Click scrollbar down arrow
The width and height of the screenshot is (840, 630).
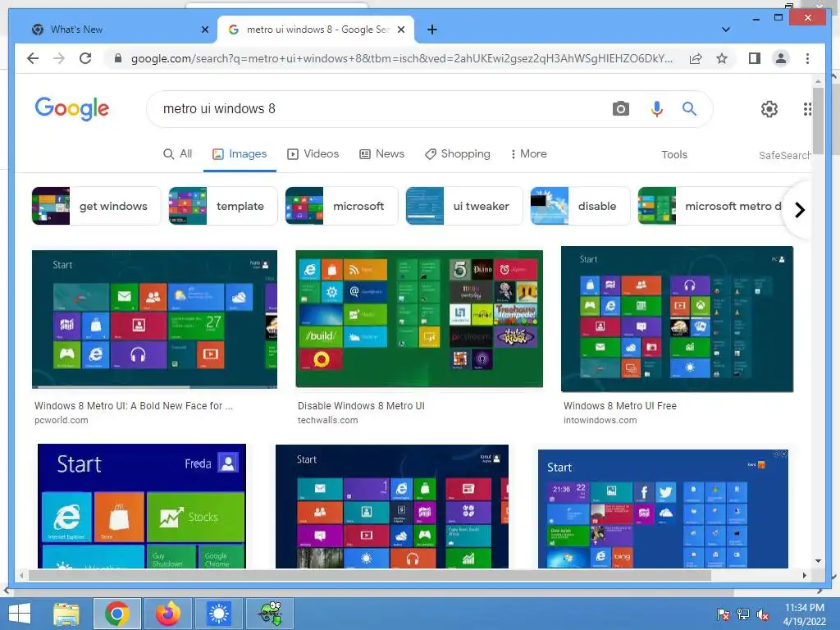[x=818, y=561]
